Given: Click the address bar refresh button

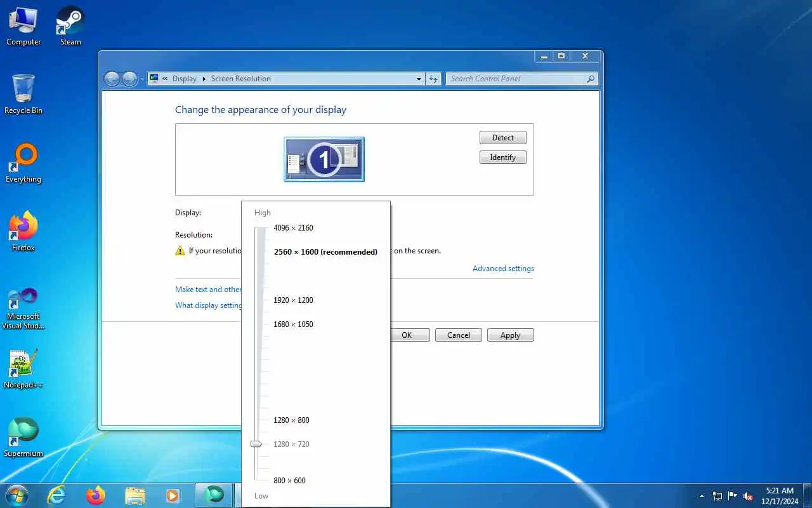Looking at the screenshot, I should click(433, 79).
